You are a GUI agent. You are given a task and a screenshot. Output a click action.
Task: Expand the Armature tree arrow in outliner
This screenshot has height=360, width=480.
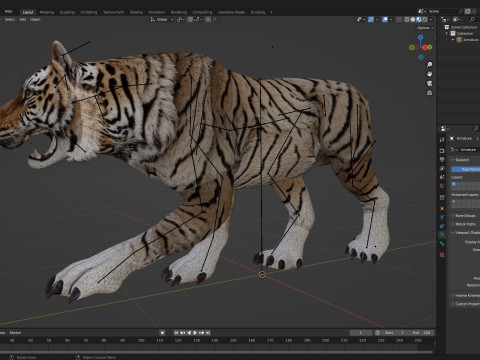[453, 40]
